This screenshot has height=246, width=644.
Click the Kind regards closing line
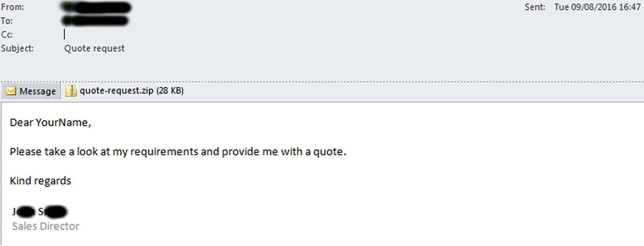41,181
